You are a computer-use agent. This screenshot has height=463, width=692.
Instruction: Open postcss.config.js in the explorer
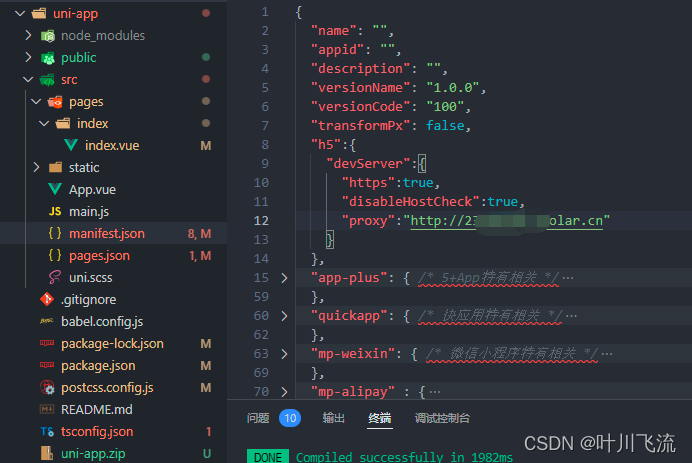pos(107,388)
